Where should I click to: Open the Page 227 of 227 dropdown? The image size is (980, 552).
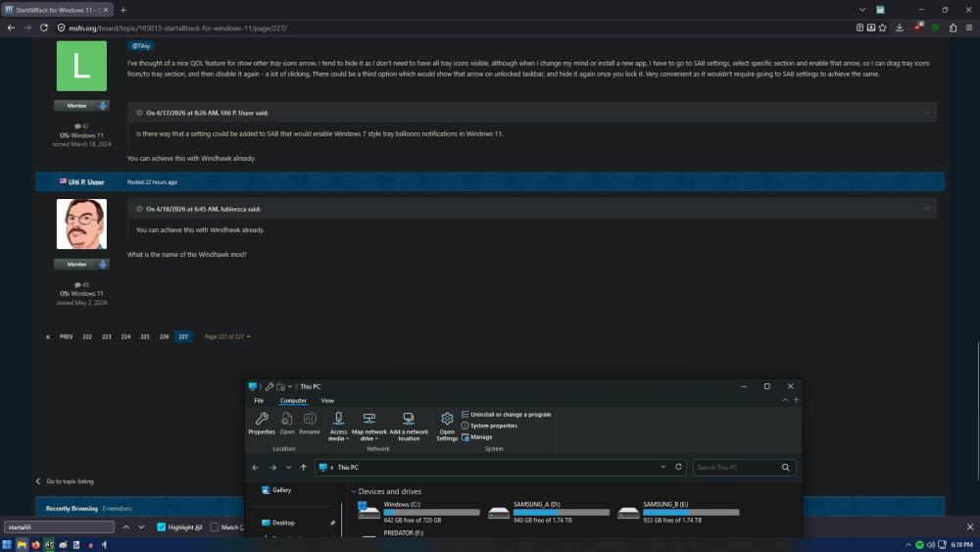(227, 336)
